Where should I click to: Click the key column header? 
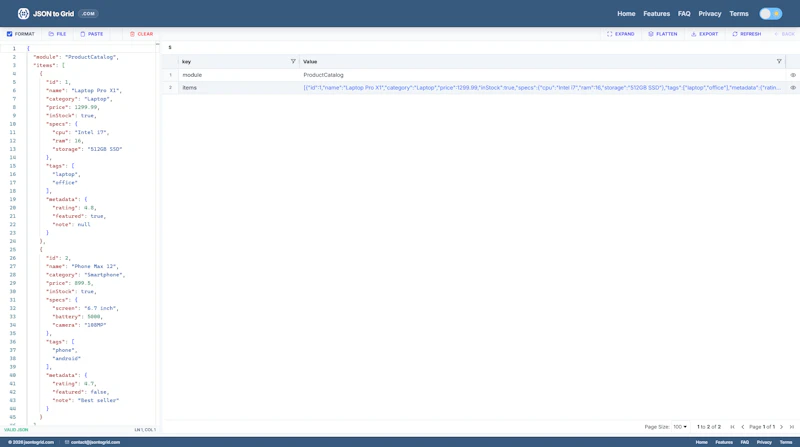pyautogui.click(x=239, y=61)
